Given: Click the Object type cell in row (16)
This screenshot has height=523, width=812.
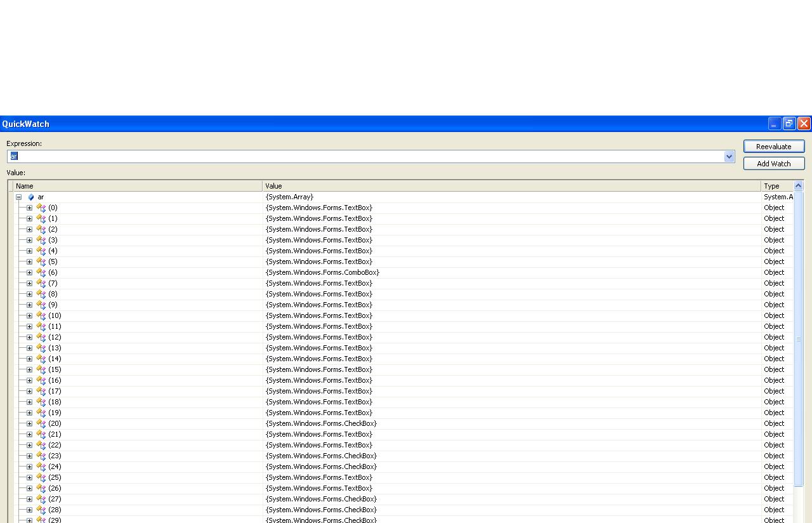Looking at the screenshot, I should 774,381.
